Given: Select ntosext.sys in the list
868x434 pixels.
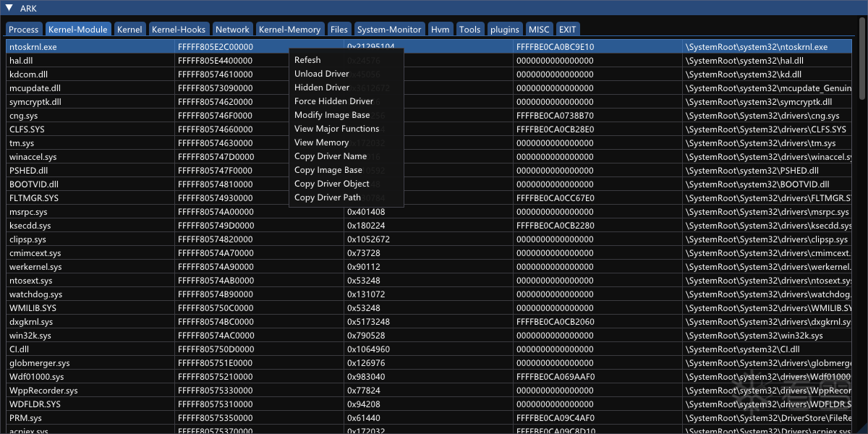Looking at the screenshot, I should tap(428, 280).
